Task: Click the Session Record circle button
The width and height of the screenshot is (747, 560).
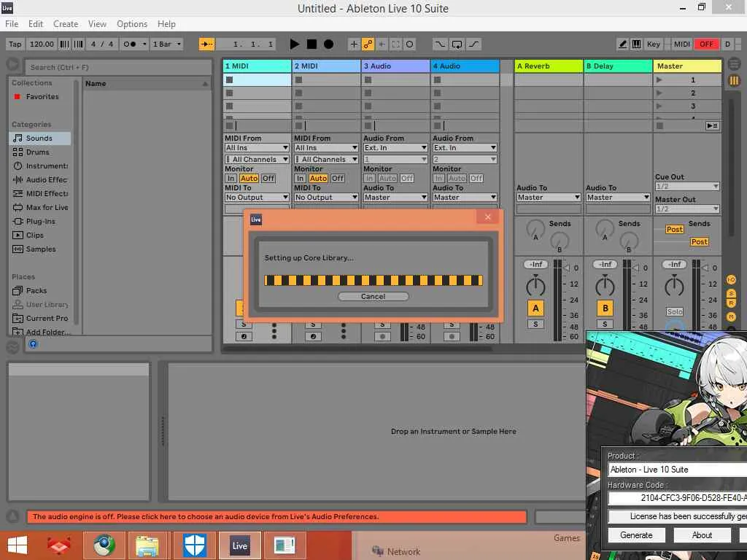Action: (x=410, y=44)
